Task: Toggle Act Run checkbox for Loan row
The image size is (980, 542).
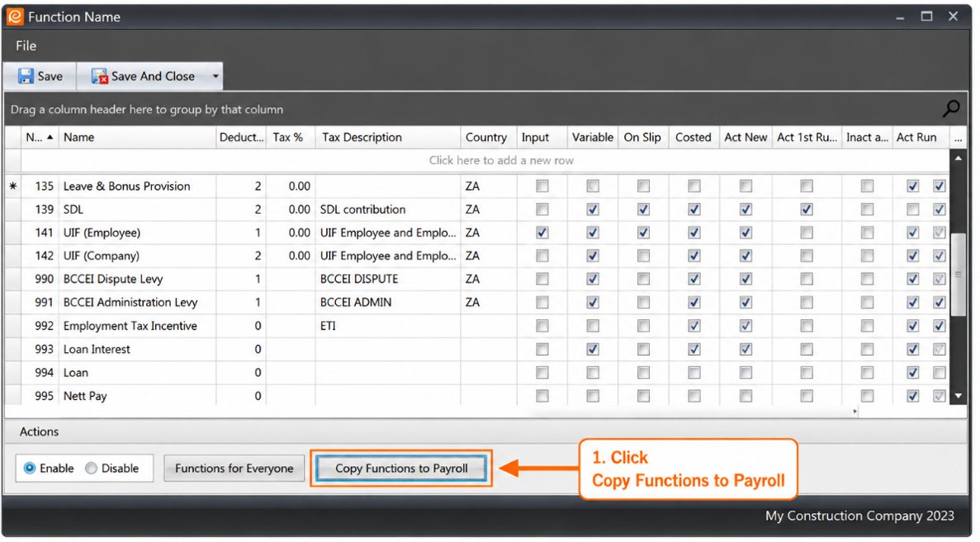Action: pos(913,372)
